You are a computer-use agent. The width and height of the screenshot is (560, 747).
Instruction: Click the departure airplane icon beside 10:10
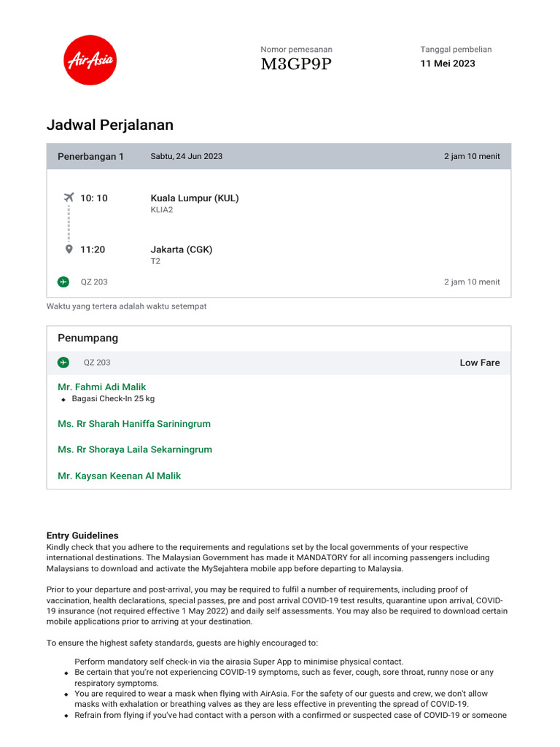[69, 197]
